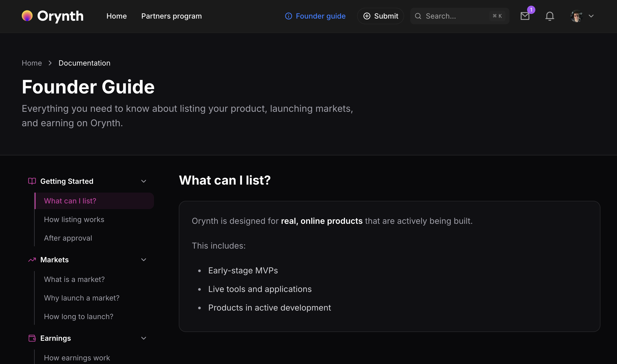617x364 pixels.
Task: Open 'How listing works' sidebar item
Action: (74, 219)
